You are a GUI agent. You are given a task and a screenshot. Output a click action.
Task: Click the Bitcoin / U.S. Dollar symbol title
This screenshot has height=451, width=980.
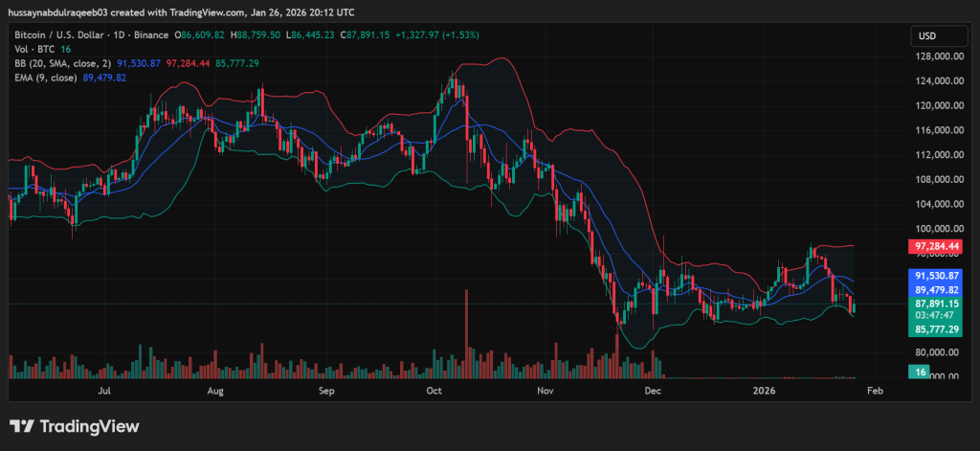click(x=56, y=34)
